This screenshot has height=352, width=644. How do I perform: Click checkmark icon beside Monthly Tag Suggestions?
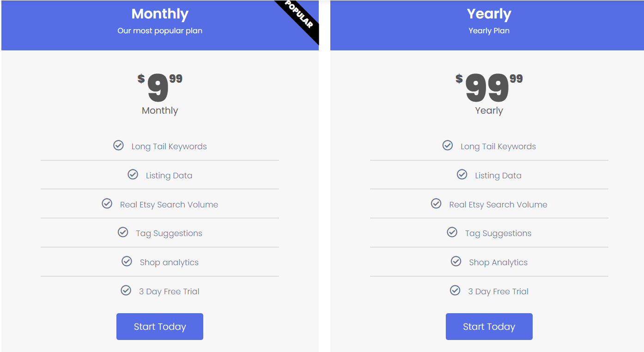point(123,232)
